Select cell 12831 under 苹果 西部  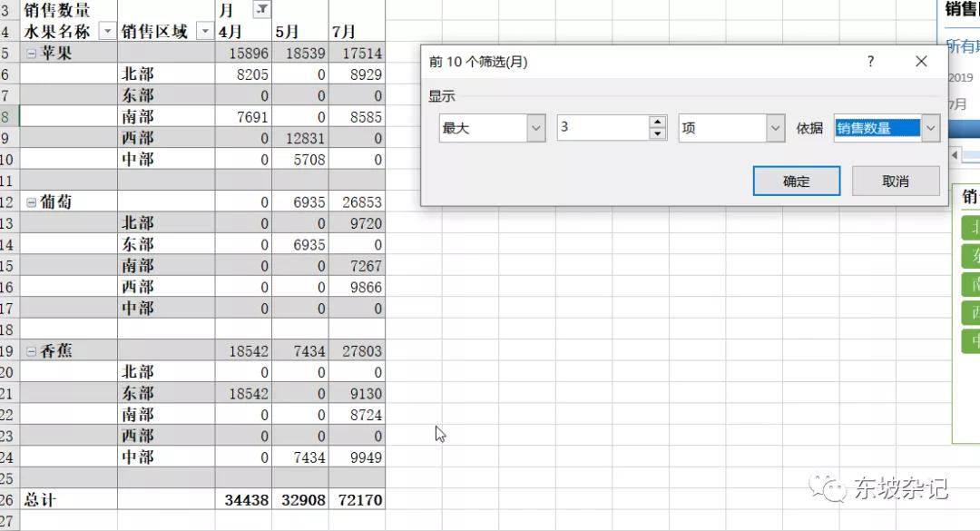coord(300,138)
